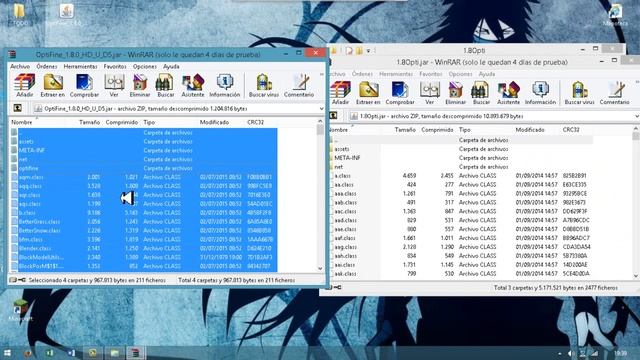
Task: Click Buscar icon in OptiFine window
Action: 165,85
